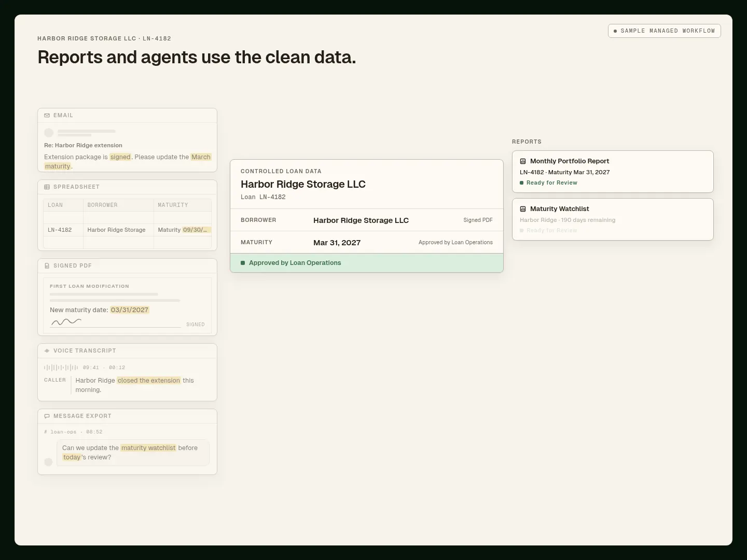Viewport: 747px width, 560px height.
Task: Click the LOAN column header
Action: tap(63, 205)
